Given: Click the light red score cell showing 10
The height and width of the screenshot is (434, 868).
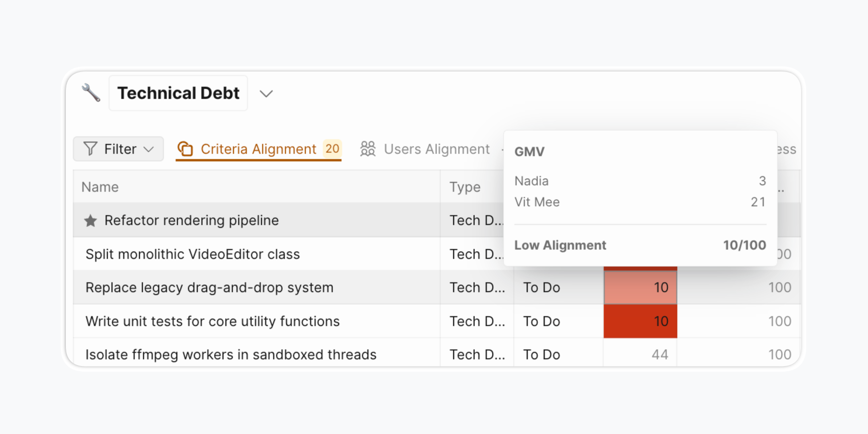Looking at the screenshot, I should coord(640,287).
